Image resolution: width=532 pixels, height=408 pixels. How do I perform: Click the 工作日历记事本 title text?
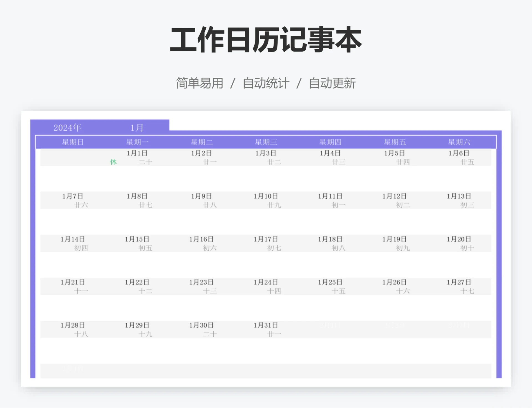(x=266, y=40)
